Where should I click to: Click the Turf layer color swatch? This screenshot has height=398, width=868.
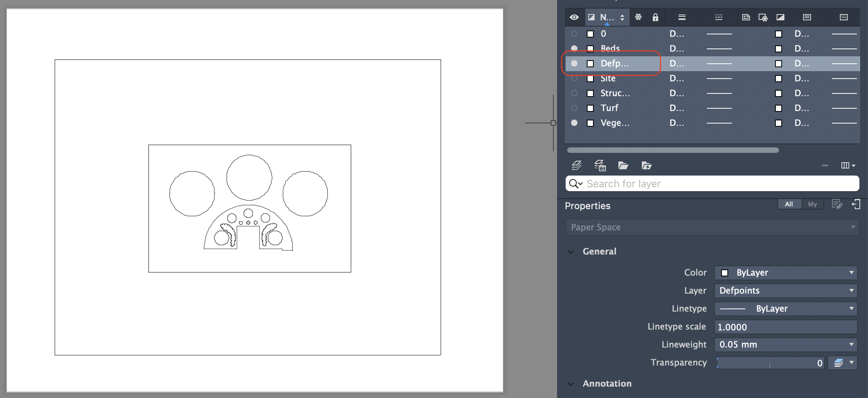(x=590, y=108)
